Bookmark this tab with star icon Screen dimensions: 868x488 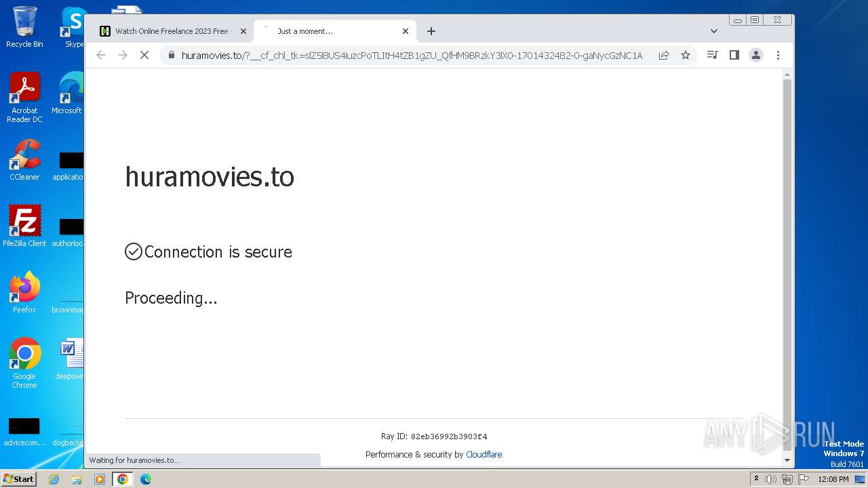pyautogui.click(x=686, y=55)
